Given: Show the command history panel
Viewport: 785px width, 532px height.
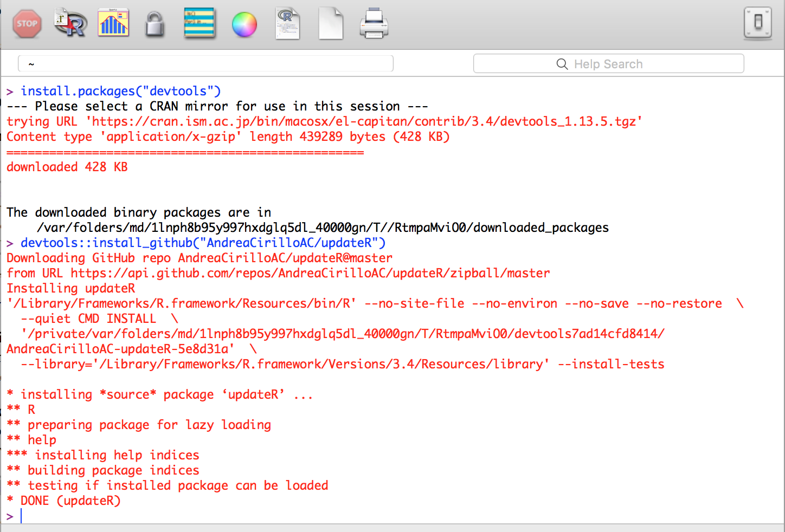Looking at the screenshot, I should [200, 23].
